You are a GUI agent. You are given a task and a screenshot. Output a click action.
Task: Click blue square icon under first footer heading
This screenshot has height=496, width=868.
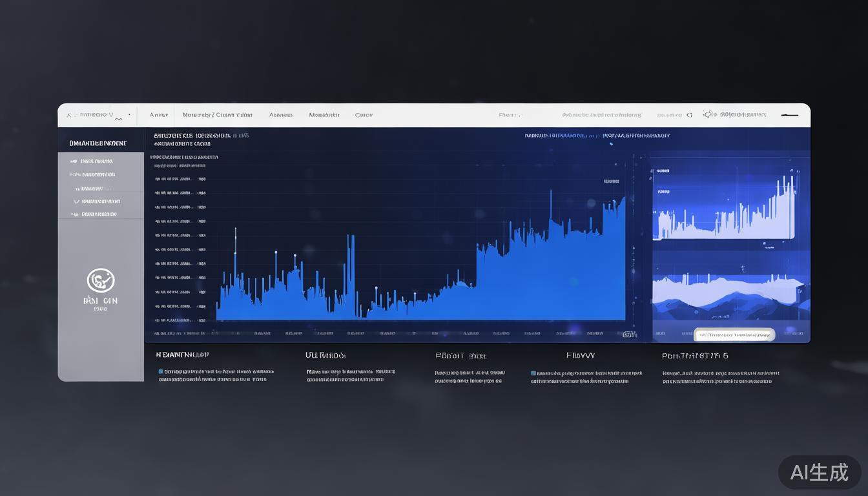pyautogui.click(x=161, y=372)
